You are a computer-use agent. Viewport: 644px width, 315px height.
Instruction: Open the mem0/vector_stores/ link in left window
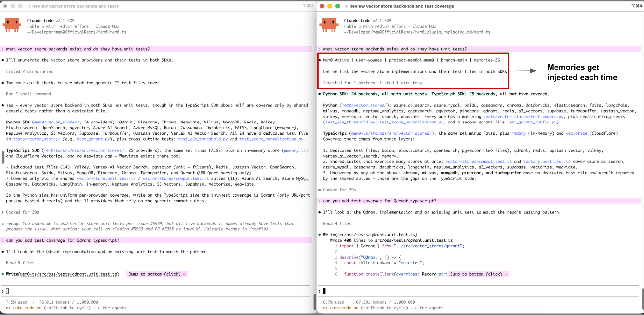click(56, 122)
